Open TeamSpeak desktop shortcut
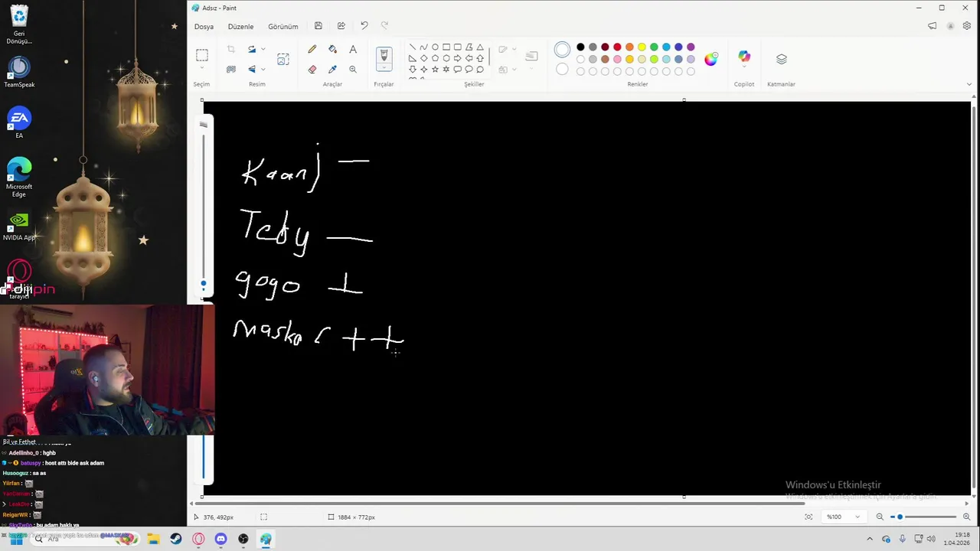 (x=19, y=72)
